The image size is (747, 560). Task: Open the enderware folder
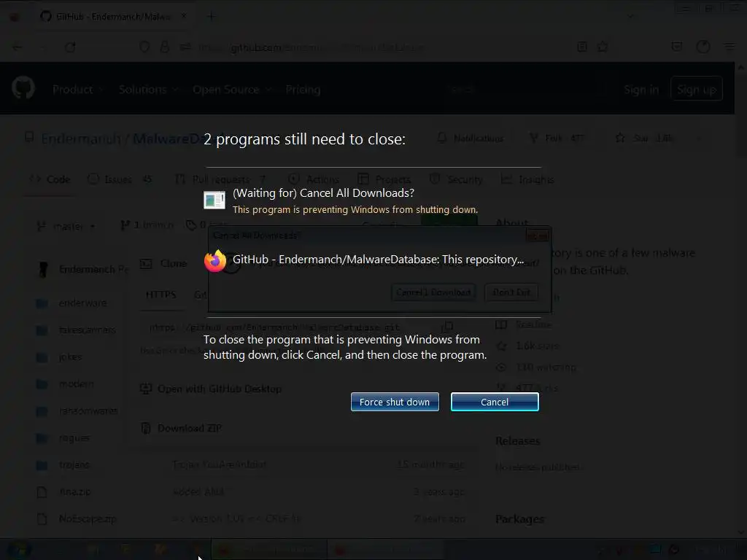click(x=82, y=303)
